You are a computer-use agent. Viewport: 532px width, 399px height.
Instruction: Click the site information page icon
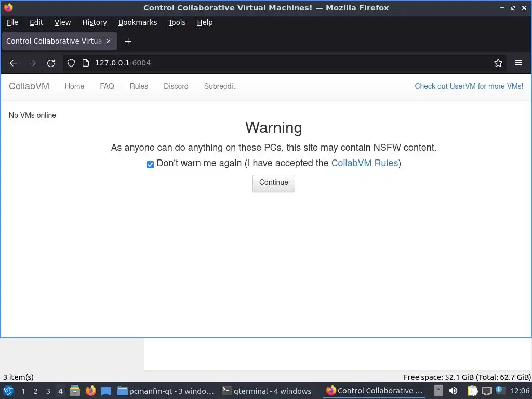click(86, 63)
